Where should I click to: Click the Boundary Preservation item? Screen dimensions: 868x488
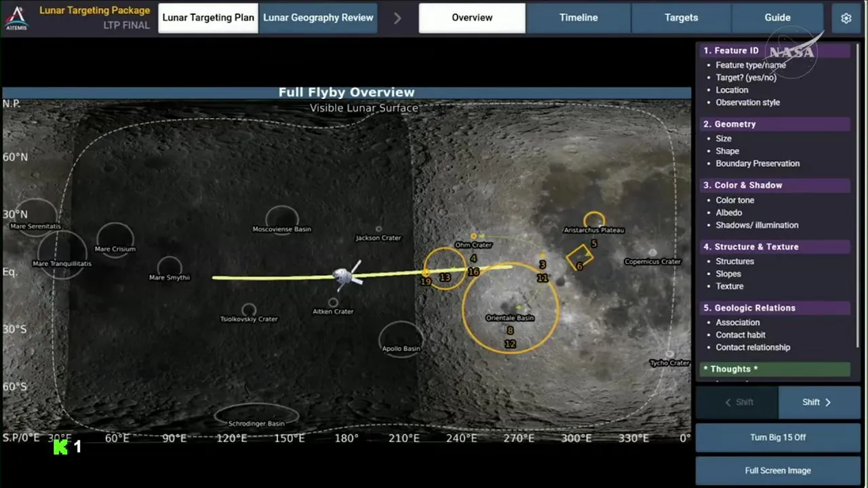(x=757, y=163)
